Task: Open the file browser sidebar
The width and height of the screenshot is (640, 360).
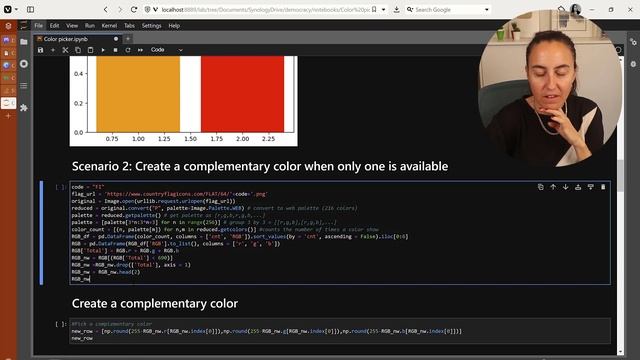Action: (x=24, y=42)
